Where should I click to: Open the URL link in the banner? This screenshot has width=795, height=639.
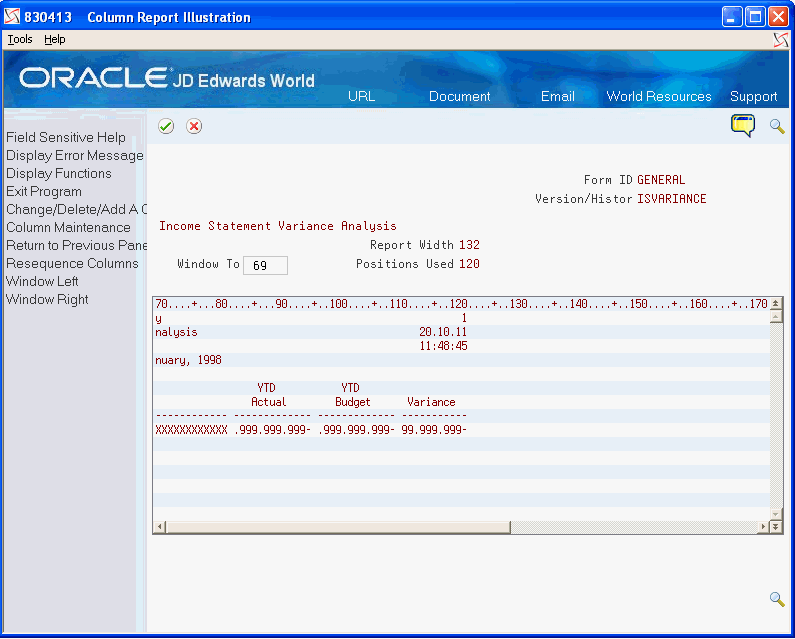click(x=362, y=96)
